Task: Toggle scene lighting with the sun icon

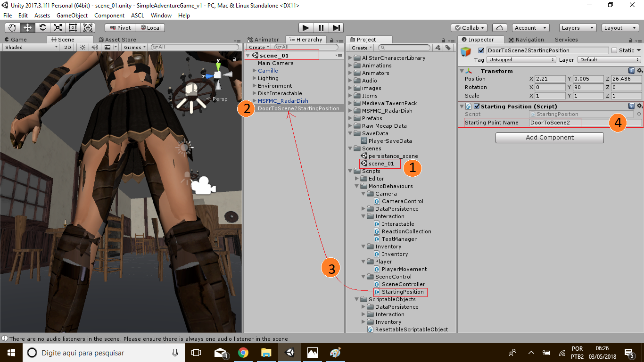Action: 83,47
